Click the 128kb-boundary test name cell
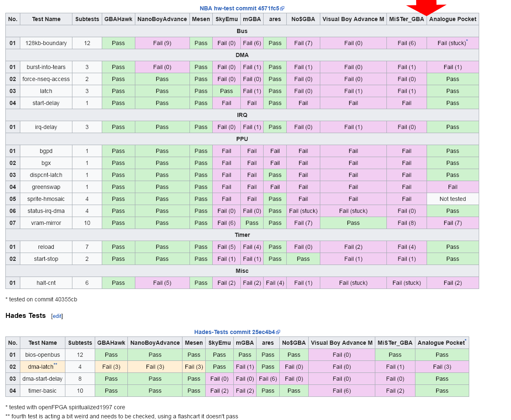The width and height of the screenshot is (511, 420). click(x=46, y=43)
